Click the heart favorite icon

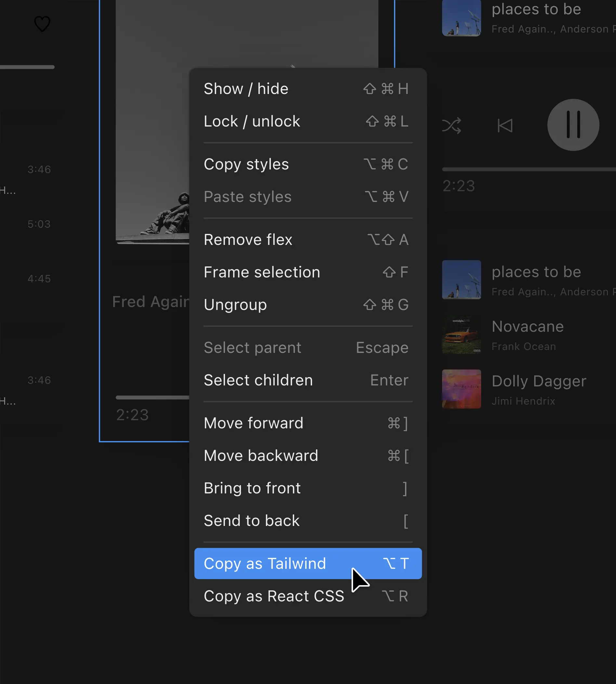42,24
